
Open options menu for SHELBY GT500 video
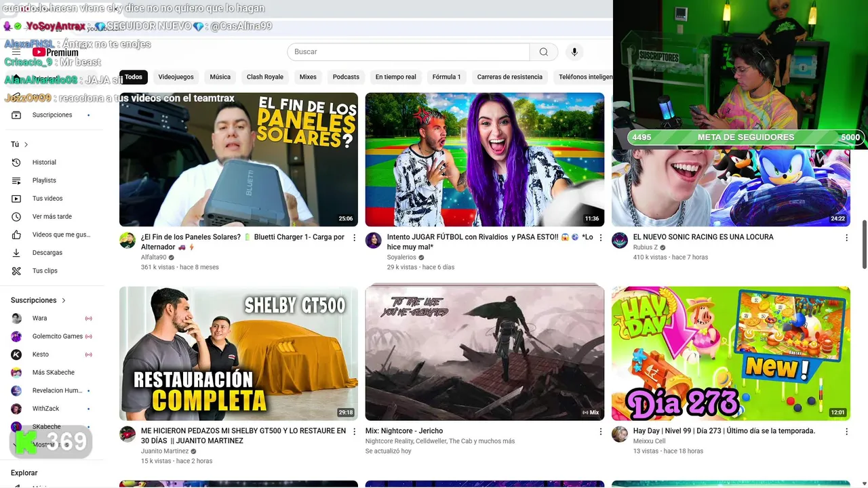354,431
